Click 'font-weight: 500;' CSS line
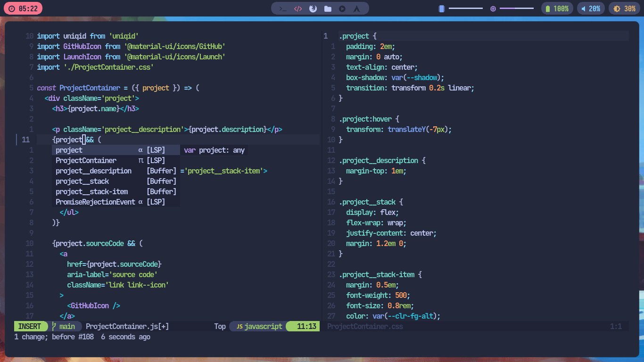This screenshot has height=362, width=644. (378, 295)
